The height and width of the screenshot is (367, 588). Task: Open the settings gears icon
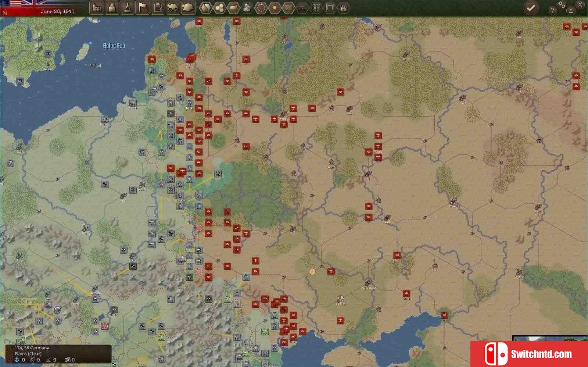[x=562, y=5]
